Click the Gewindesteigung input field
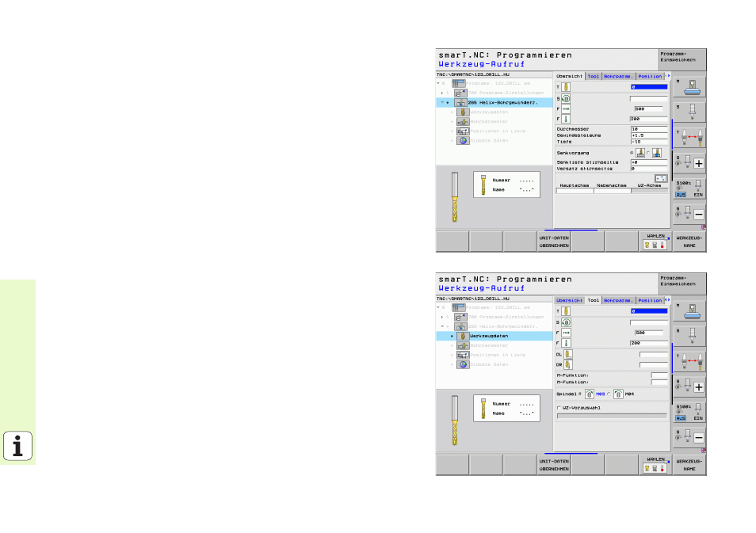Image resolution: width=756 pixels, height=533 pixels. (x=649, y=135)
